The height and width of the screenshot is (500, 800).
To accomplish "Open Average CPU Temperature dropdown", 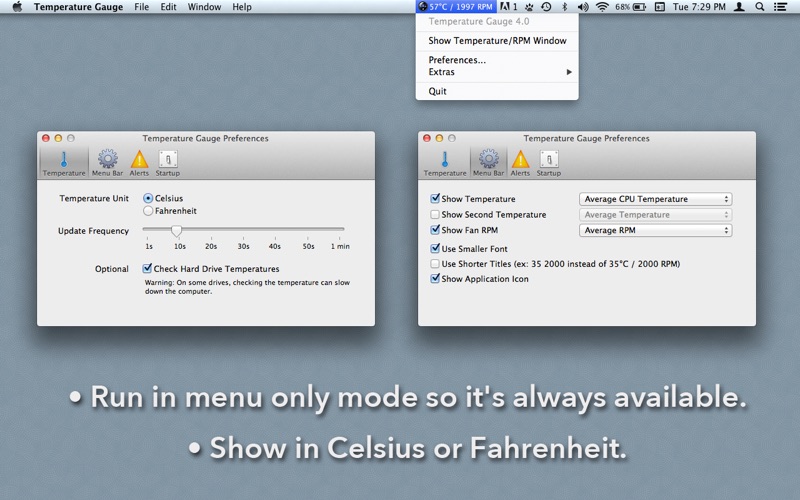I will point(655,199).
